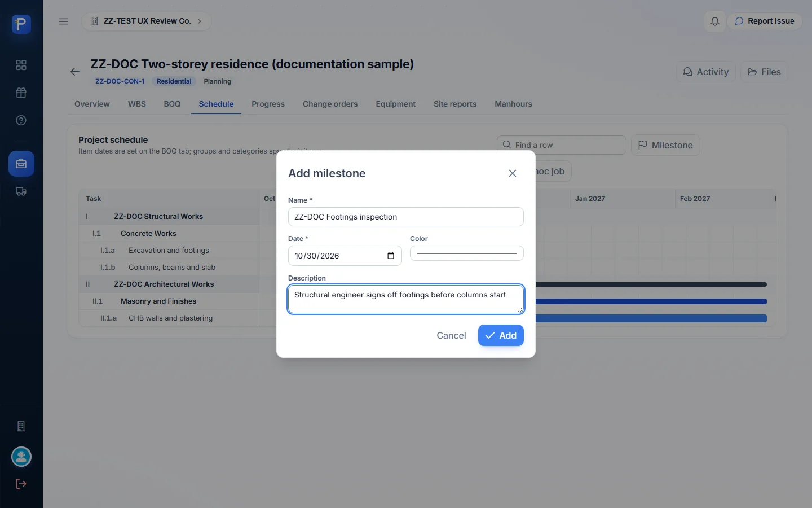The width and height of the screenshot is (812, 508).
Task: Open the Change orders tab
Action: (330, 104)
